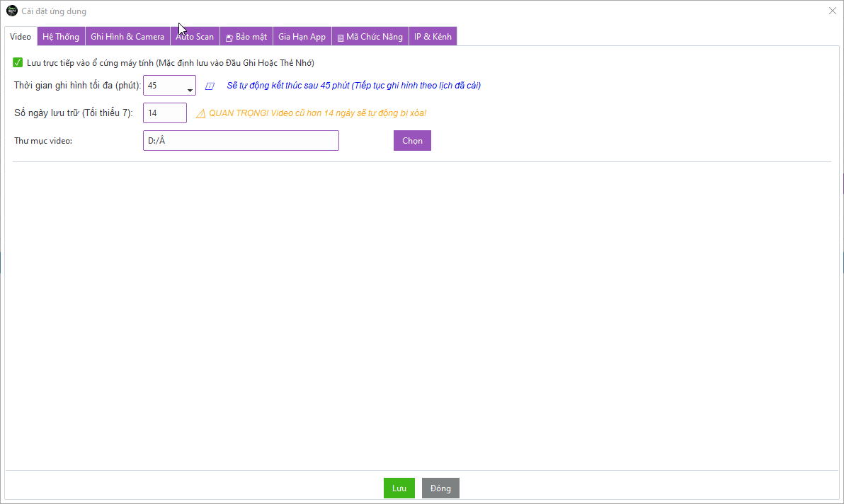The width and height of the screenshot is (844, 504).
Task: Open the Bảo mật security tab
Action: 246,37
